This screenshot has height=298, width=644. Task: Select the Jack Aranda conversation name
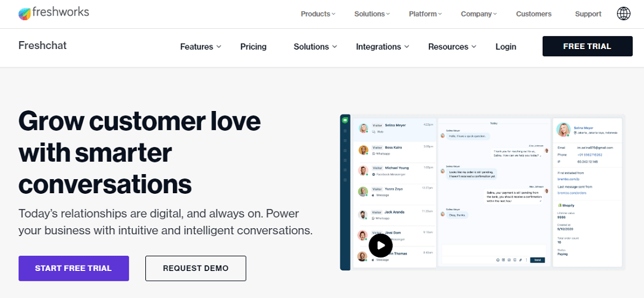click(395, 212)
